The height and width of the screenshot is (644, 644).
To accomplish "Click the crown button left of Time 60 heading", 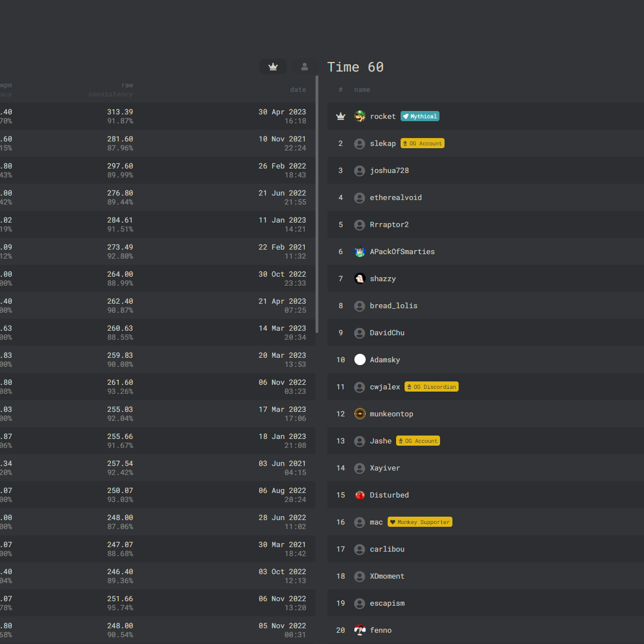I will point(273,67).
